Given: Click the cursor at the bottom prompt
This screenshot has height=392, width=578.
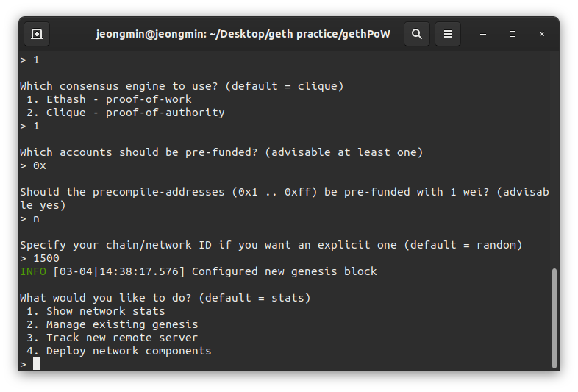Looking at the screenshot, I should (x=36, y=363).
